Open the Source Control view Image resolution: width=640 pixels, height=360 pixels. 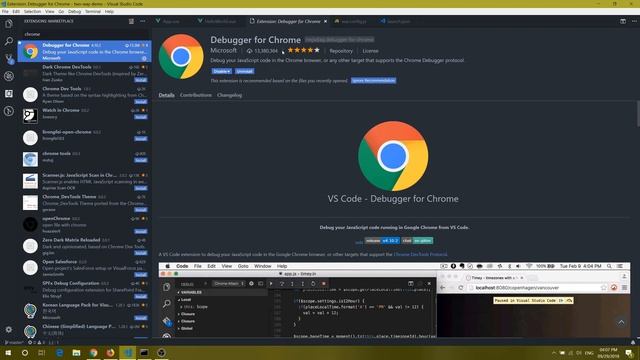pos(9,59)
